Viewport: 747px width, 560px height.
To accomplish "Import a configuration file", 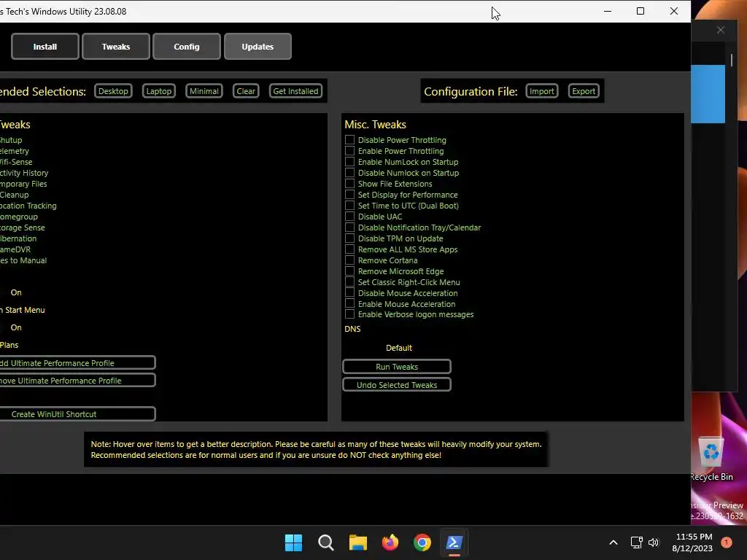I will tap(542, 91).
